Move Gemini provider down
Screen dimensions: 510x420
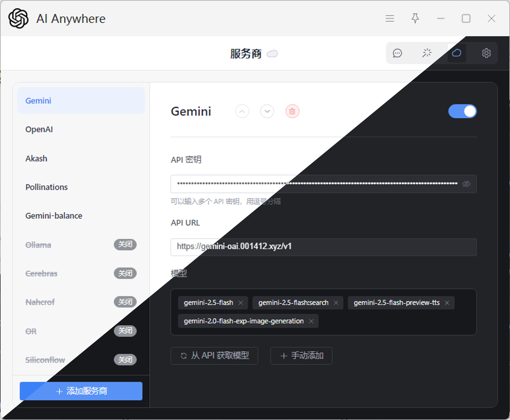(x=267, y=111)
